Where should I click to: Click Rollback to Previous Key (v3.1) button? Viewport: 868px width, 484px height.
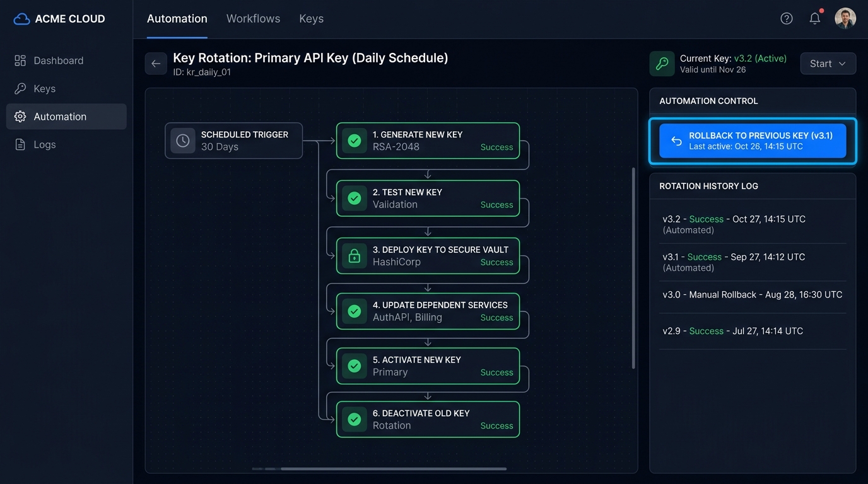753,141
